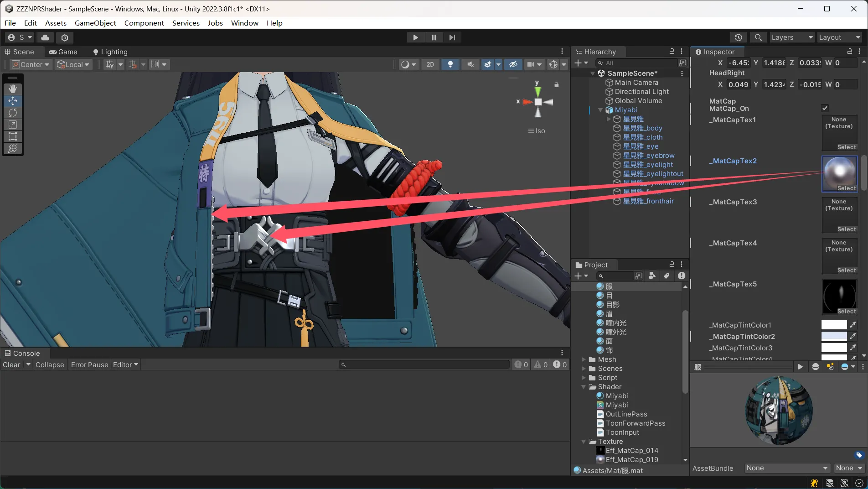868x489 pixels.
Task: Expand the Mesh folder
Action: point(584,359)
